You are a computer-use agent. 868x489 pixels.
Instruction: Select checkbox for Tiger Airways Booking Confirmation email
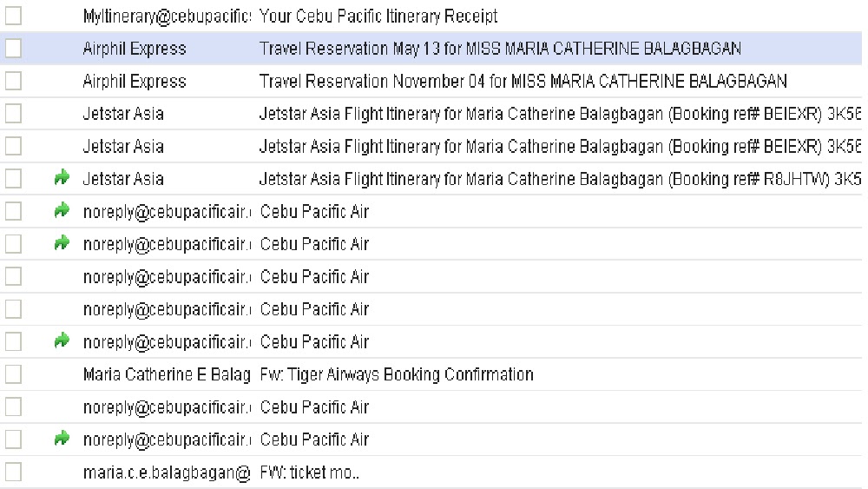coord(13,374)
